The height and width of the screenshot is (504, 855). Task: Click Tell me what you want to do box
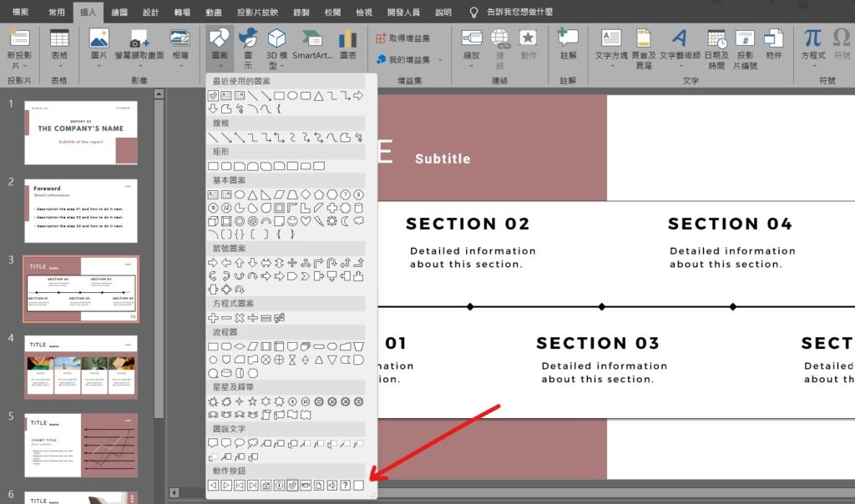519,12
